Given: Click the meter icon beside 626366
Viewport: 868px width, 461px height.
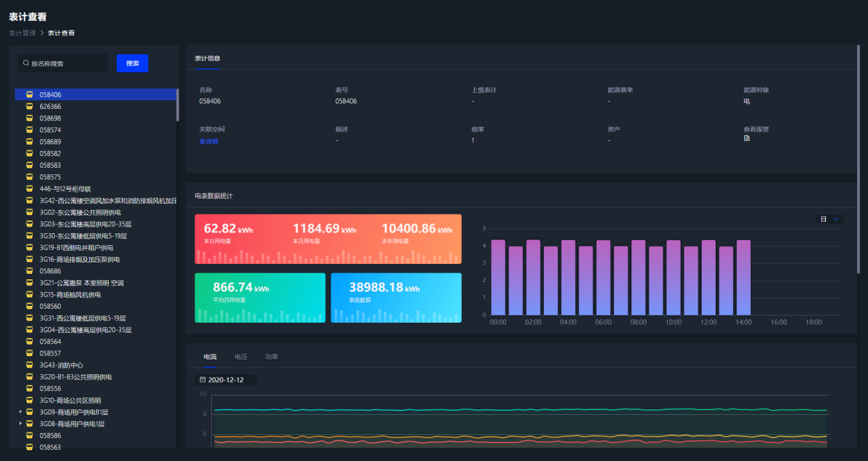Looking at the screenshot, I should click(x=29, y=106).
